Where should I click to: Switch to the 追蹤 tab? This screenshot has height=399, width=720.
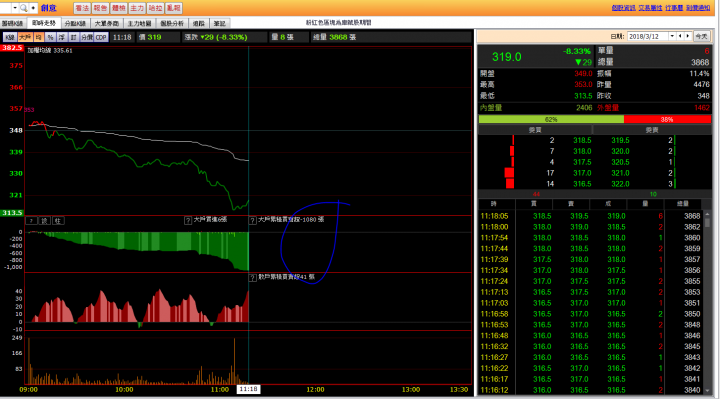pyautogui.click(x=199, y=23)
